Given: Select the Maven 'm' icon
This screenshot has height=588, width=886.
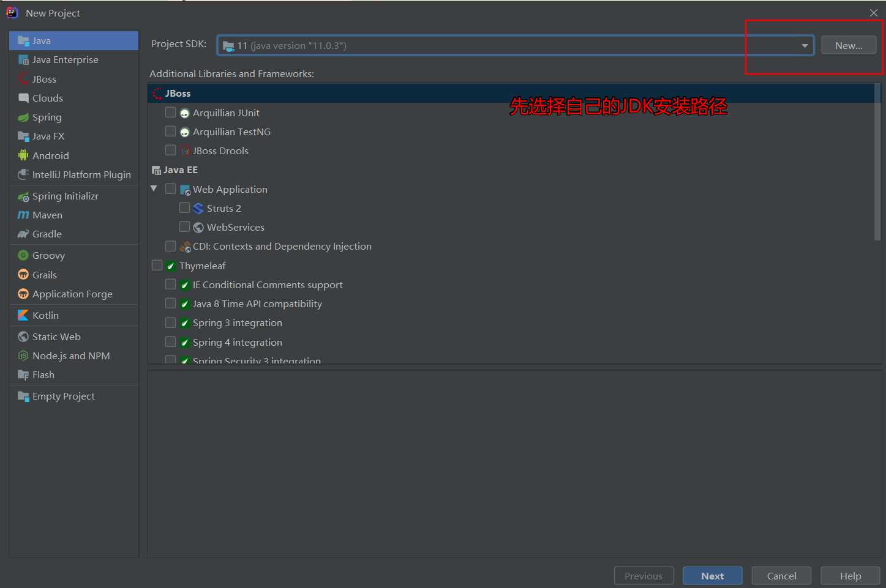Looking at the screenshot, I should coord(24,215).
